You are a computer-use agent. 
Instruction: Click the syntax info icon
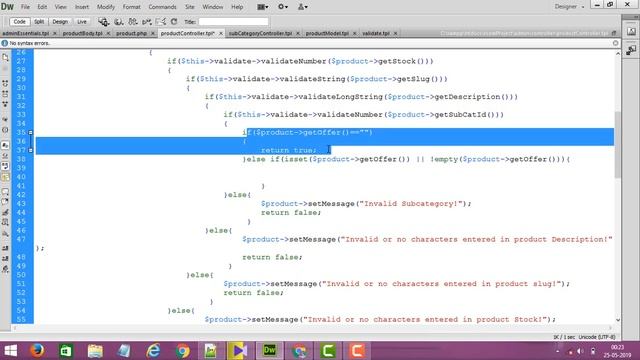(x=4, y=43)
